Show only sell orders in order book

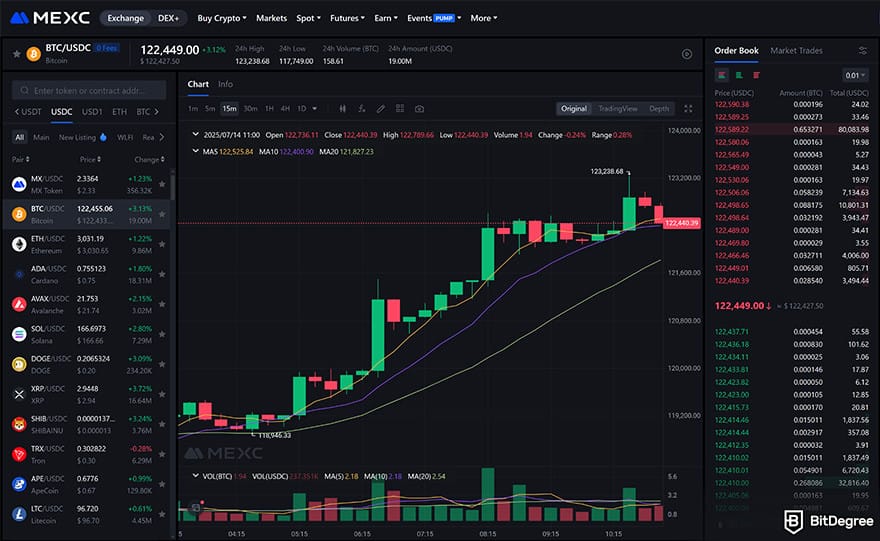[x=756, y=75]
